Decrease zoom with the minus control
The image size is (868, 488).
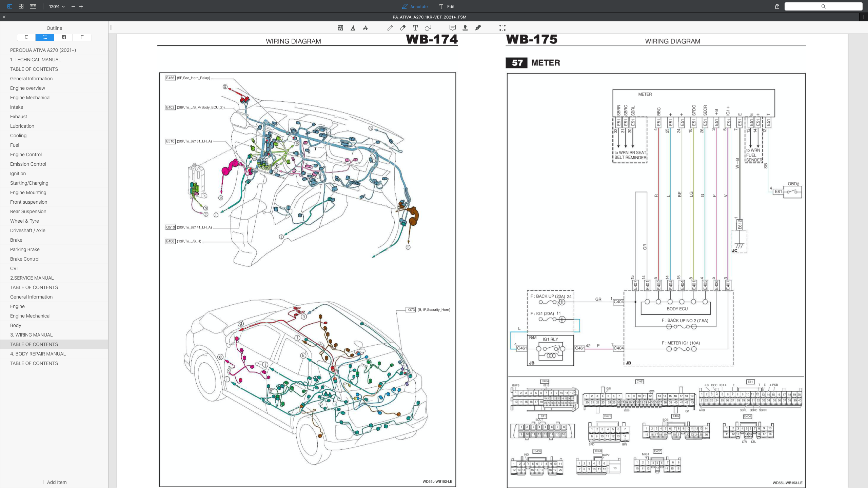click(x=73, y=6)
